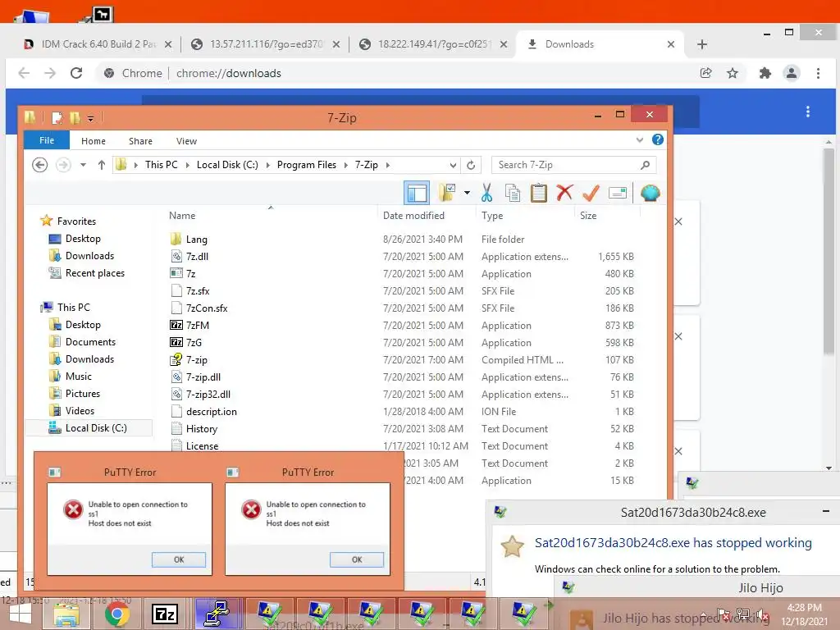840x630 pixels.
Task: Open Customize Quick Access Toolbar dropdown
Action: click(90, 118)
